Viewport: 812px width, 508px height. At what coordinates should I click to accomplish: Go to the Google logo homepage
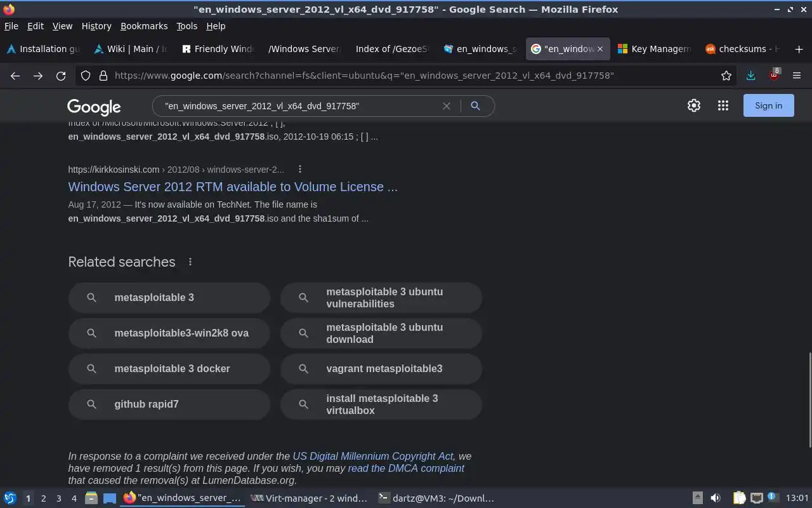pos(94,107)
